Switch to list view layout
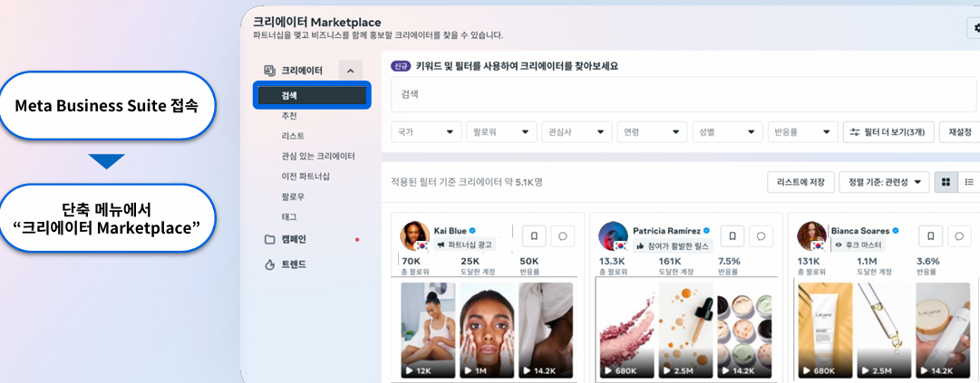 pyautogui.click(x=968, y=182)
